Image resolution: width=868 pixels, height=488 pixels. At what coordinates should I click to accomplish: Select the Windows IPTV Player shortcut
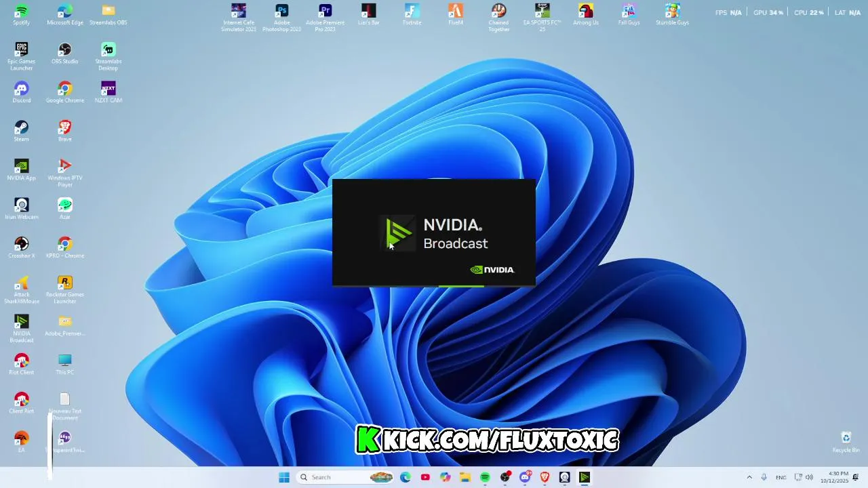click(x=65, y=174)
